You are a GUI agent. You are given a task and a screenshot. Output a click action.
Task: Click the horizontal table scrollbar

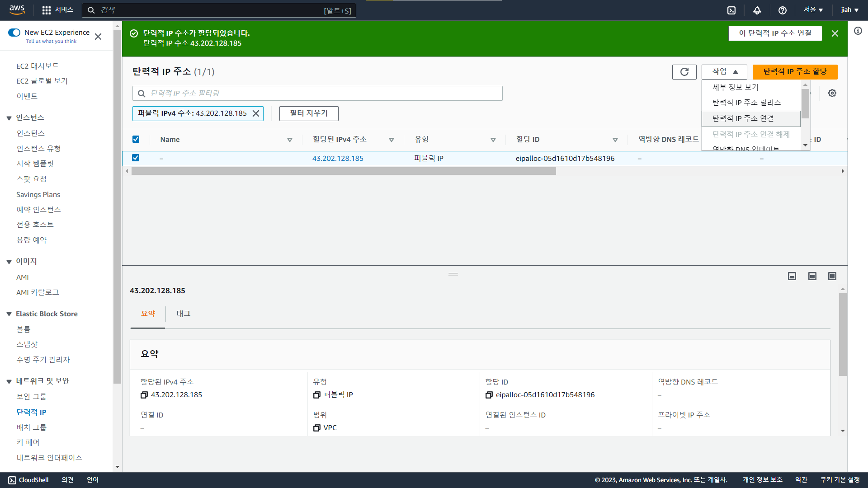[x=344, y=171]
